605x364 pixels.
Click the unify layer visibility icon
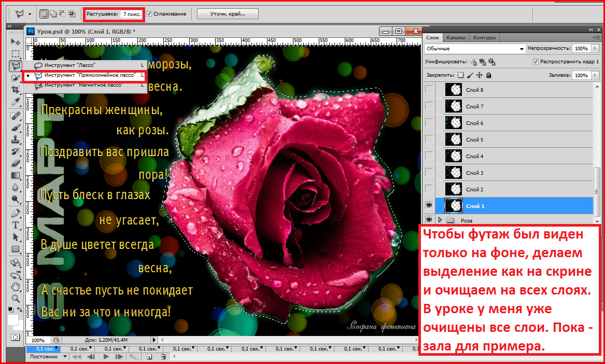click(x=482, y=62)
